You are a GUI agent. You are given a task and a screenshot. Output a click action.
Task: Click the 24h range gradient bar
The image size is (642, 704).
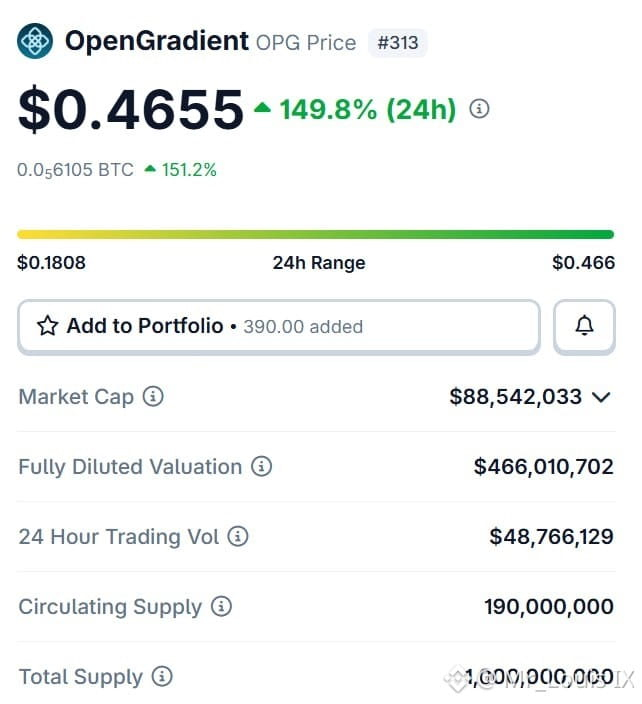point(315,234)
